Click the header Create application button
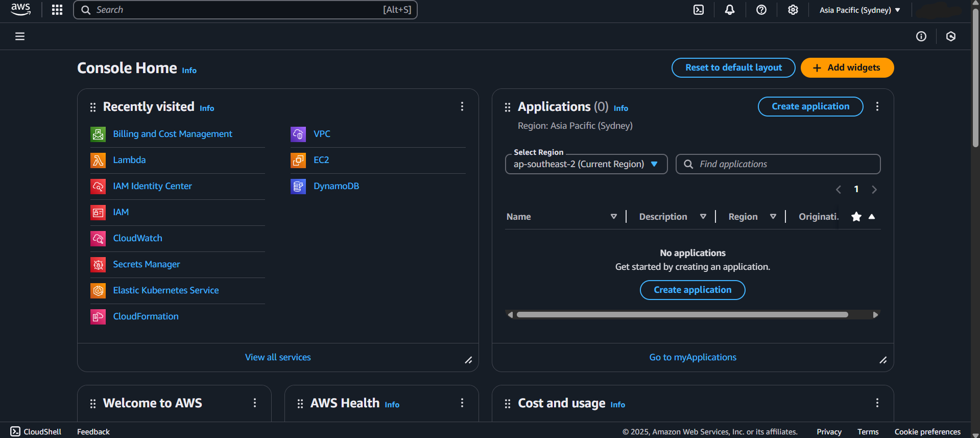The width and height of the screenshot is (980, 438). click(810, 106)
